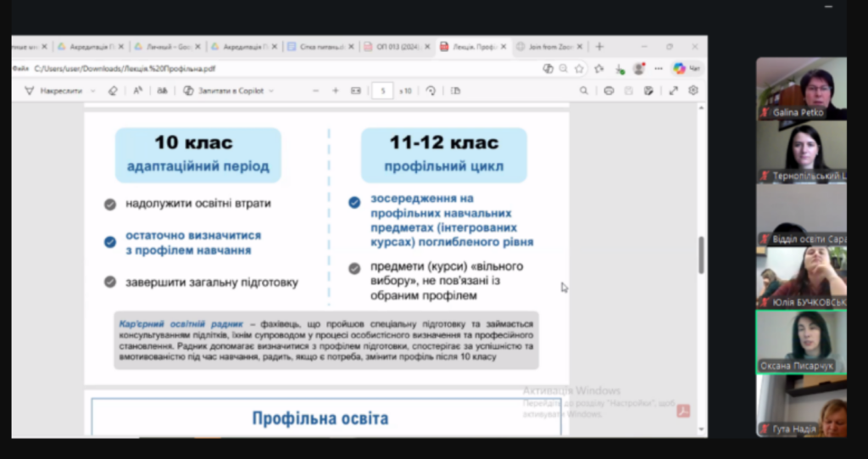Select the Erase tool in PDF toolbar
The image size is (868, 459).
click(x=113, y=91)
